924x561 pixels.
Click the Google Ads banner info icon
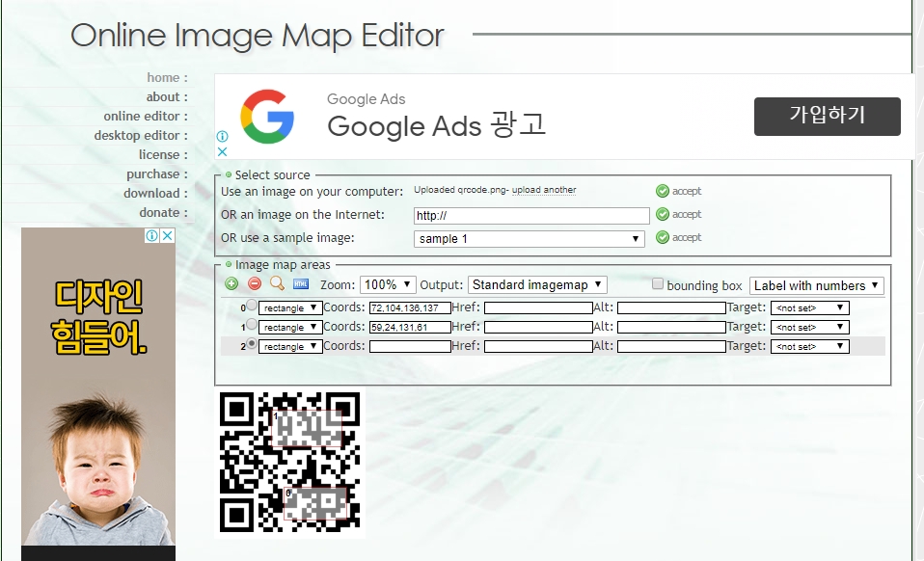[x=222, y=136]
